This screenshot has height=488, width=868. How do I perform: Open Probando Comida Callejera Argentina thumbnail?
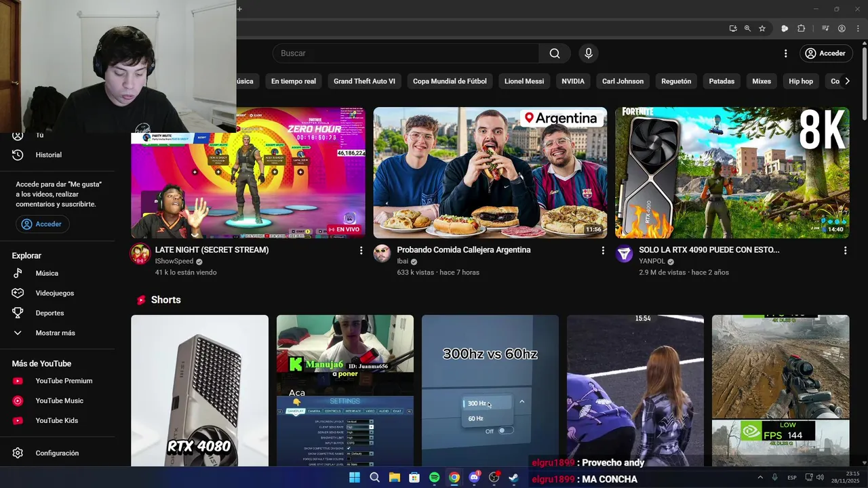490,172
